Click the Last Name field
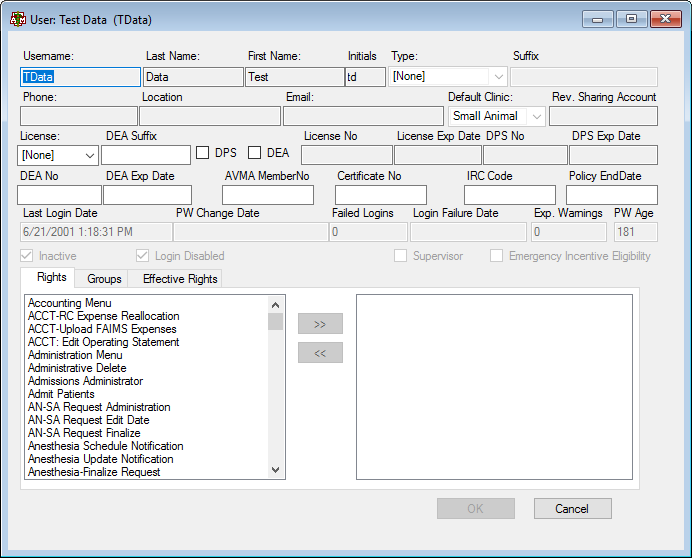 (x=193, y=77)
